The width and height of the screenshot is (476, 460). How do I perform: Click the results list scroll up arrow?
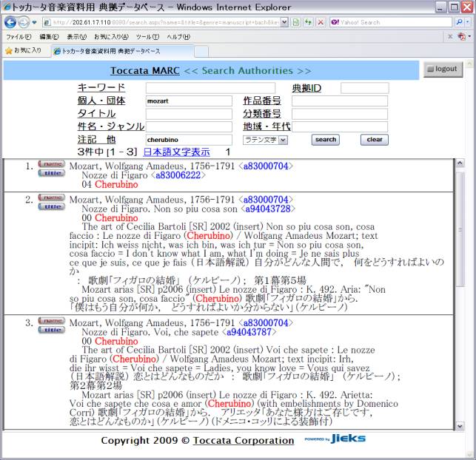click(x=460, y=163)
